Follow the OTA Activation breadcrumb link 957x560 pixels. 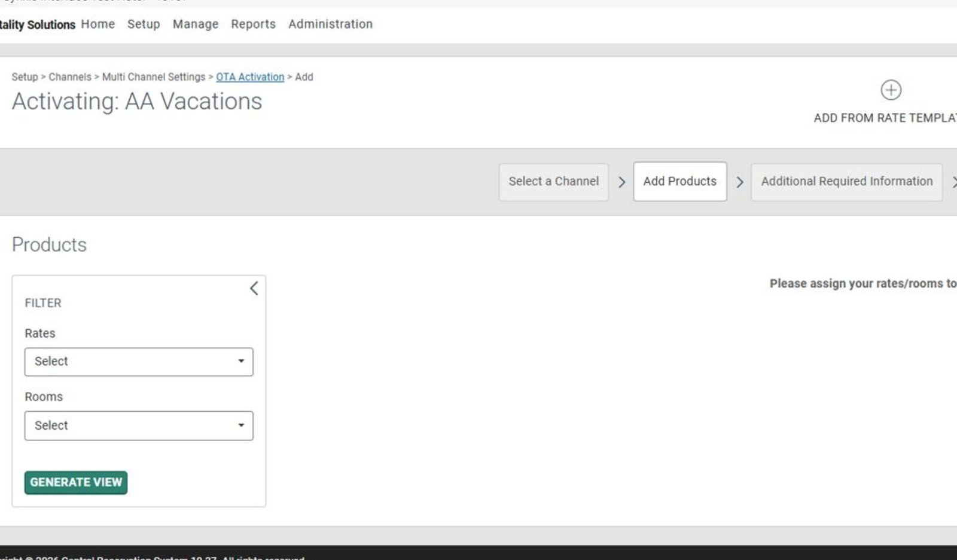[x=250, y=77]
